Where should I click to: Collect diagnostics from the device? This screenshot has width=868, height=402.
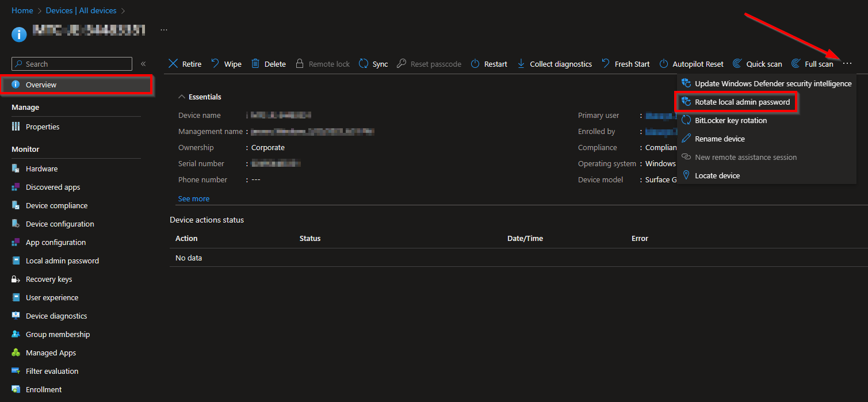coord(559,63)
